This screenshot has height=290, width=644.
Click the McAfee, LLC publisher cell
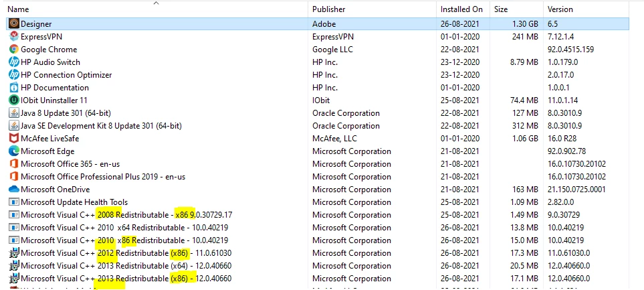[x=336, y=139]
